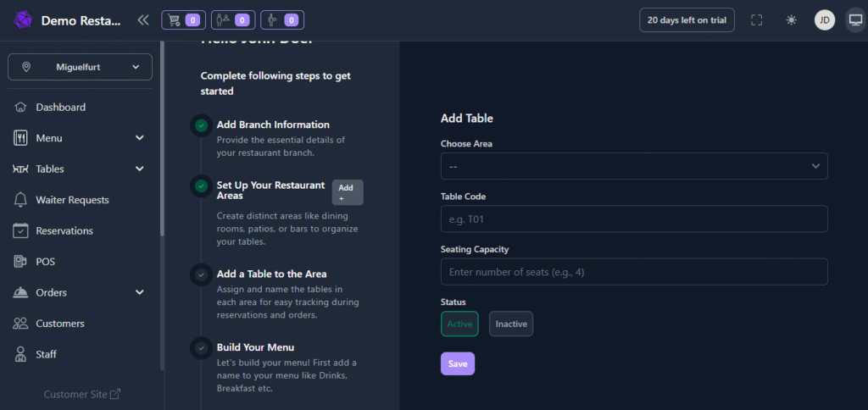Open the waiter requests counter icon

282,19
